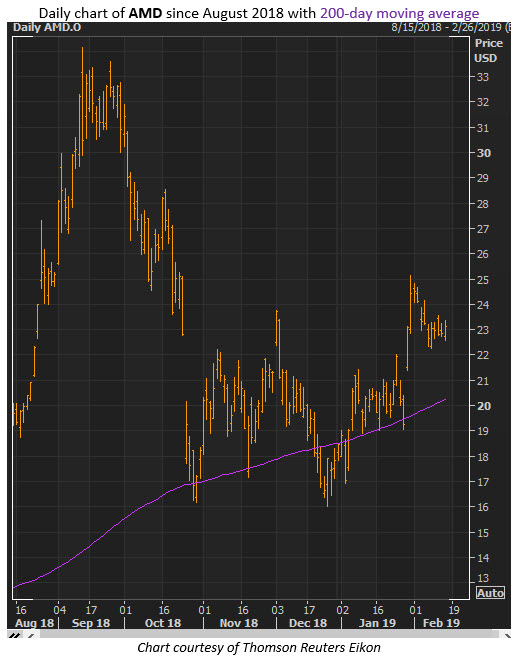The image size is (518, 666).
Task: Click the Daily AMD.O chart label
Action: click(47, 28)
